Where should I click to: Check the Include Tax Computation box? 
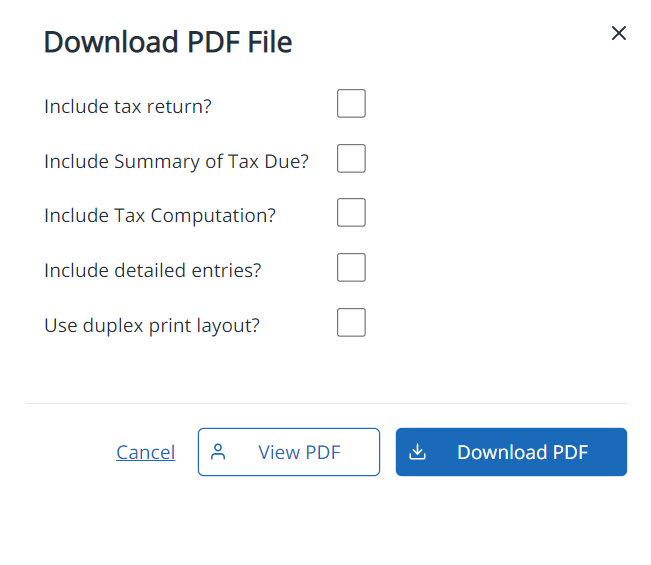351,213
